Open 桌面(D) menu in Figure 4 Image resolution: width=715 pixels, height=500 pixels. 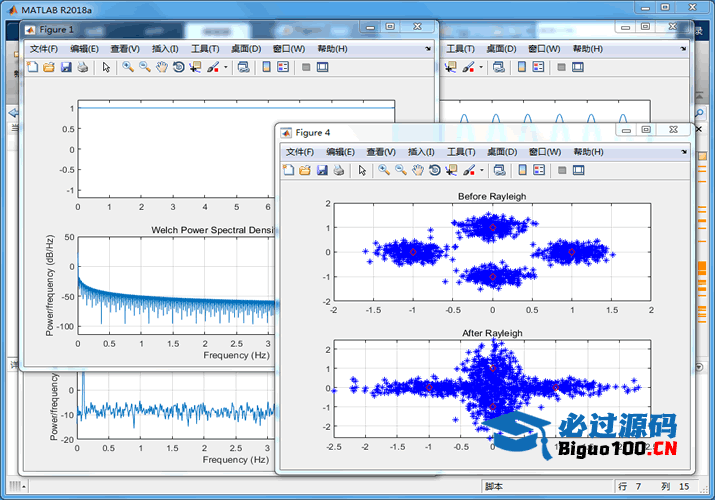click(x=503, y=152)
